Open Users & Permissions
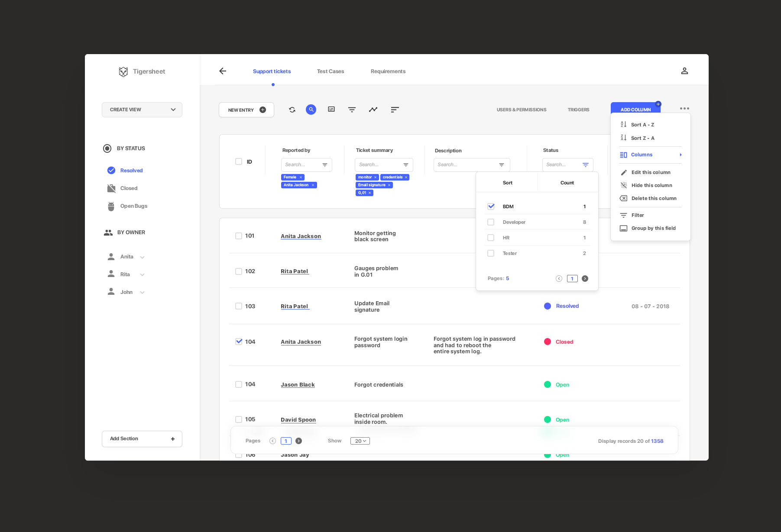Image resolution: width=781 pixels, height=532 pixels. point(522,110)
